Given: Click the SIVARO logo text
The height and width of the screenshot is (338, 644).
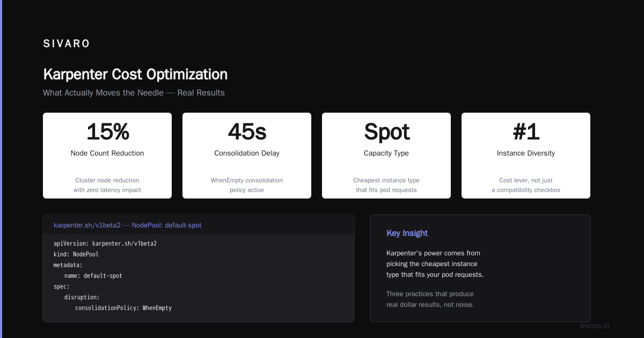Looking at the screenshot, I should pyautogui.click(x=67, y=44).
